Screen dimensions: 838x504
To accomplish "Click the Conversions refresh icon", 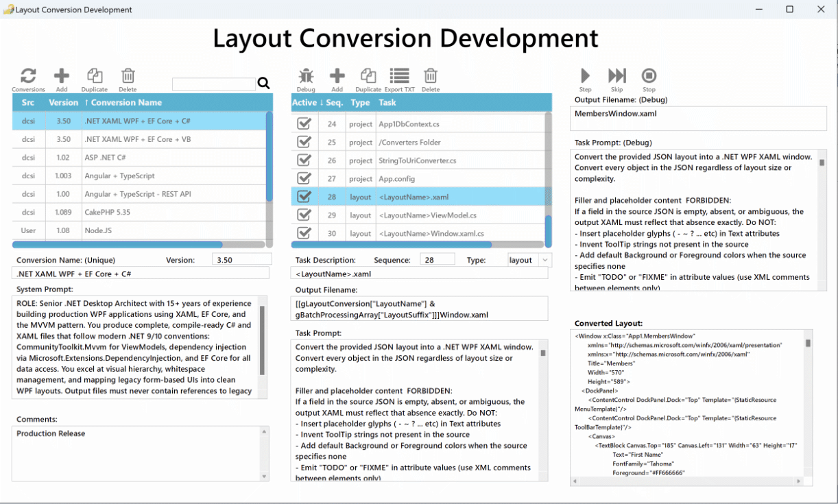I will coord(28,76).
